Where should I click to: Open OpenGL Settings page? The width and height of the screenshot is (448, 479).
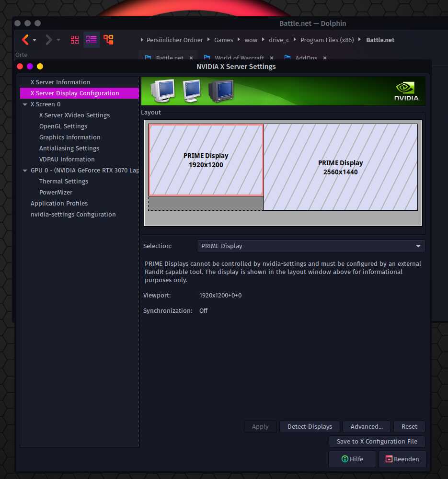click(63, 126)
